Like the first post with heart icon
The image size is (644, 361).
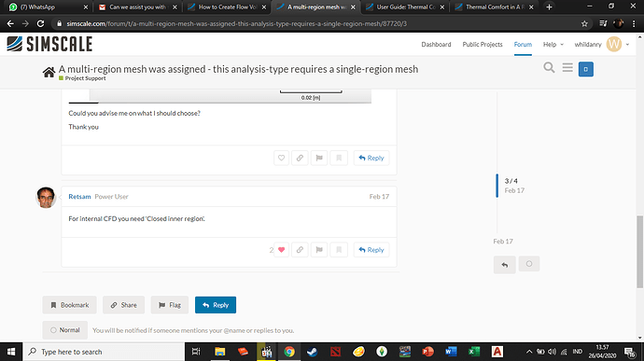pos(281,158)
